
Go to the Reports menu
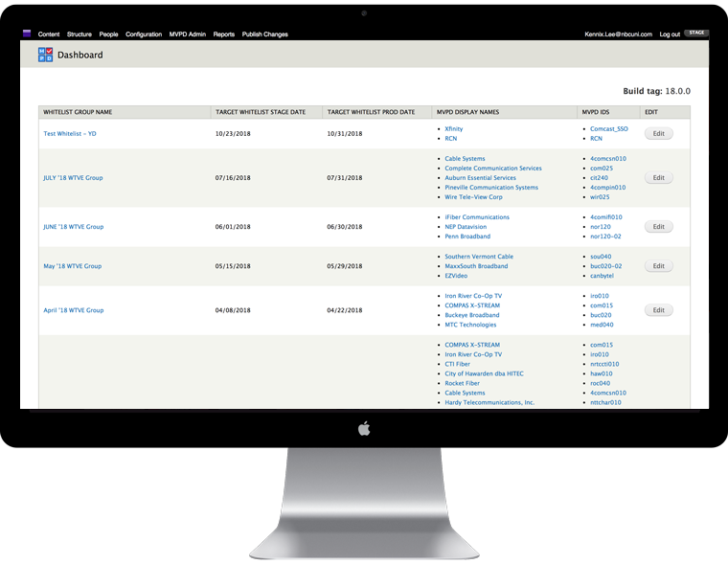[x=224, y=34]
